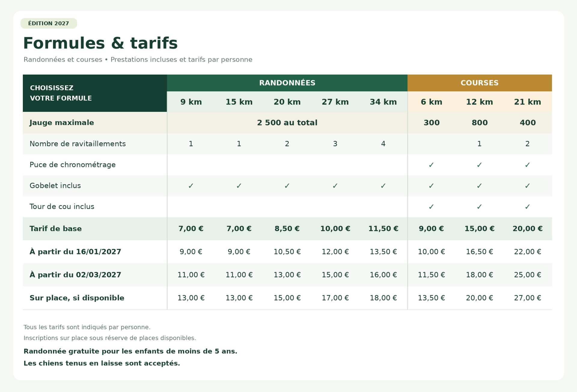Click base price 8,50 € for 20 km
This screenshot has height=392, width=577.
pos(287,229)
